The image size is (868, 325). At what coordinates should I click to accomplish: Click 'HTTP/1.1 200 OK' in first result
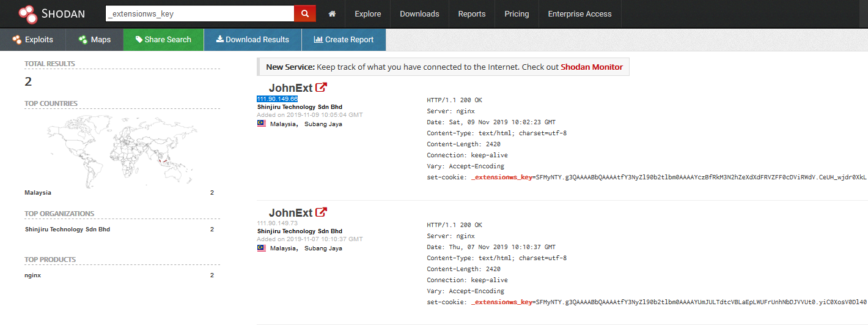pos(454,100)
